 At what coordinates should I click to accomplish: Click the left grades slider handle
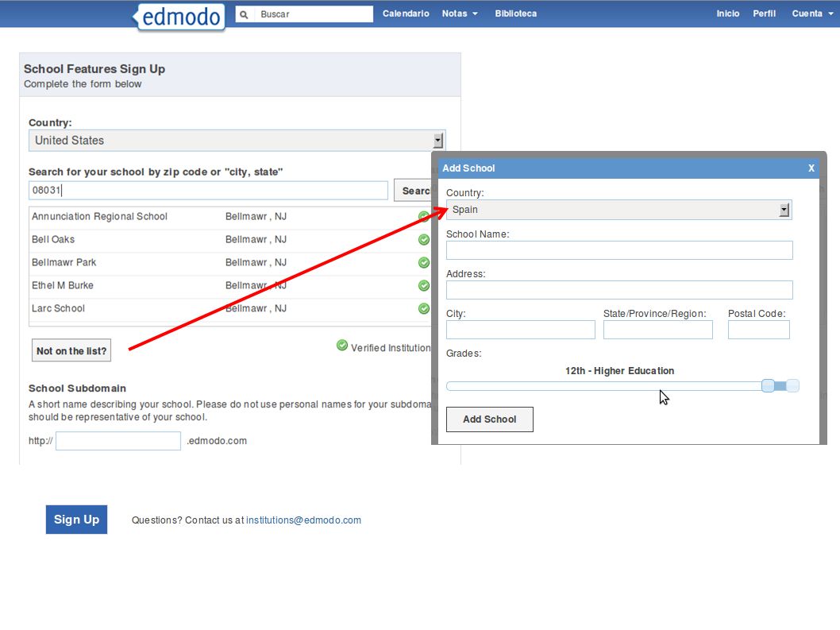pyautogui.click(x=768, y=385)
